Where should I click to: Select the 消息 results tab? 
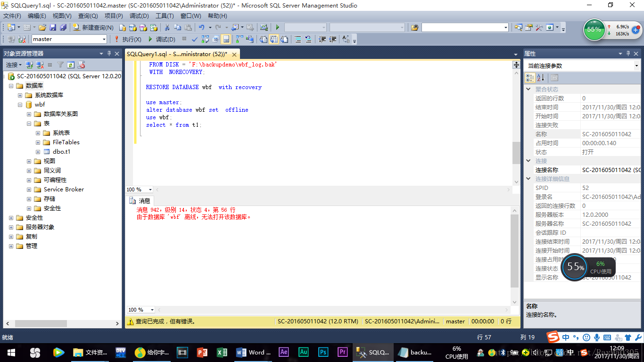(140, 201)
